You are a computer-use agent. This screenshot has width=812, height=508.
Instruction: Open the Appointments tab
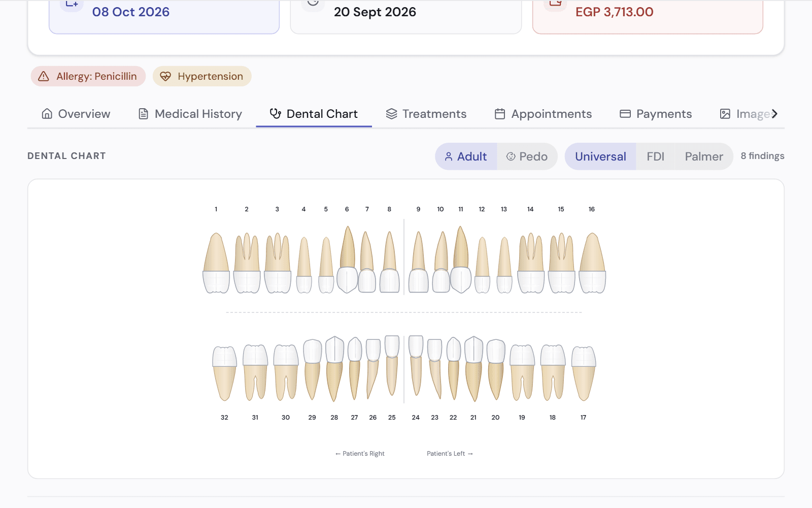544,114
